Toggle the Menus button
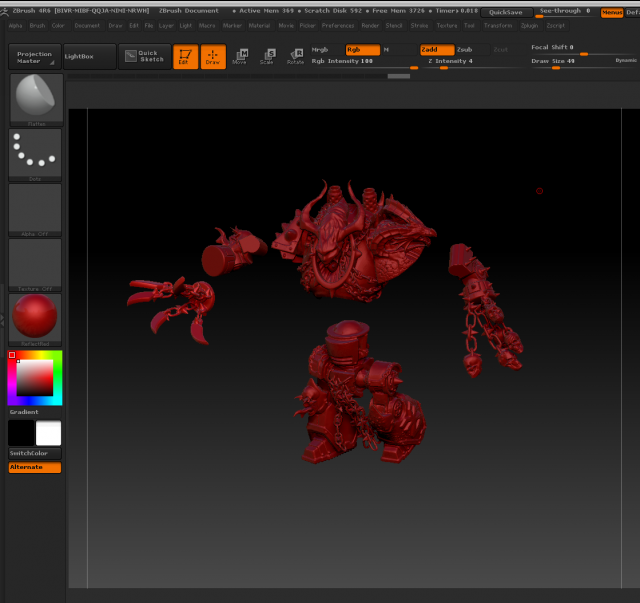The height and width of the screenshot is (603, 640). pyautogui.click(x=612, y=13)
